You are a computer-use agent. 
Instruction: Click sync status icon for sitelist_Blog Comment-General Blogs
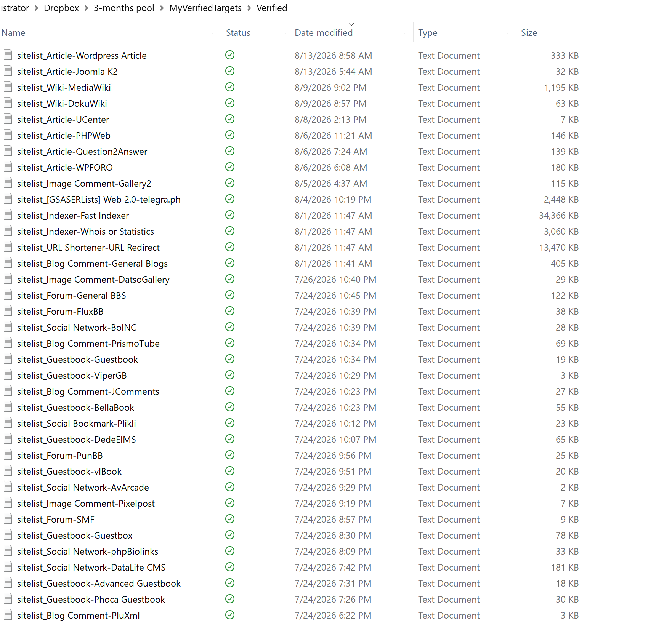point(230,263)
